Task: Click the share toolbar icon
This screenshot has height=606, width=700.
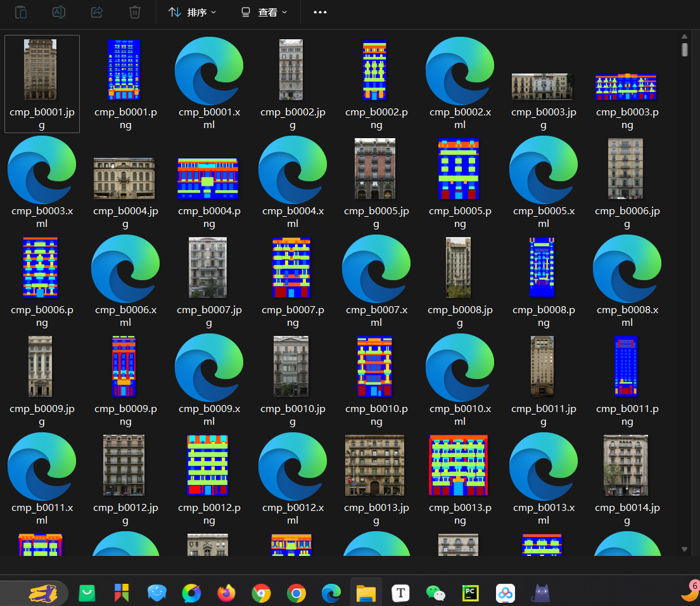Action: [97, 12]
